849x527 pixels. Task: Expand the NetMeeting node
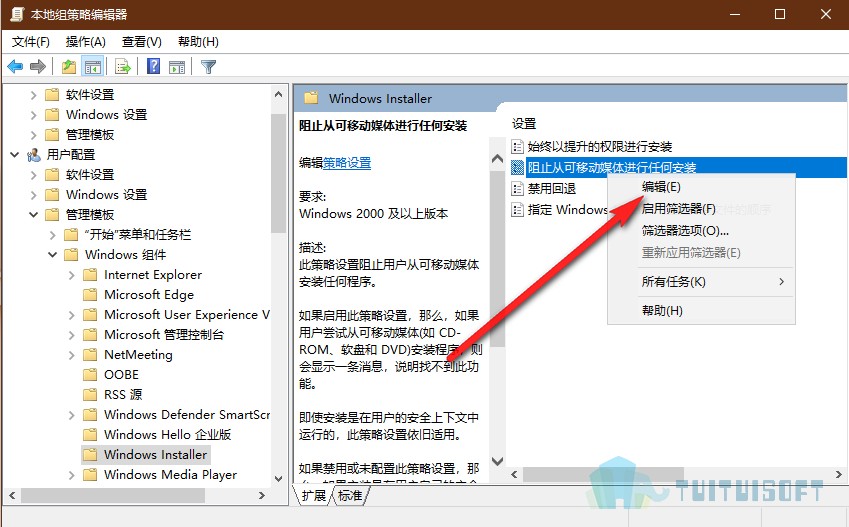(x=71, y=355)
